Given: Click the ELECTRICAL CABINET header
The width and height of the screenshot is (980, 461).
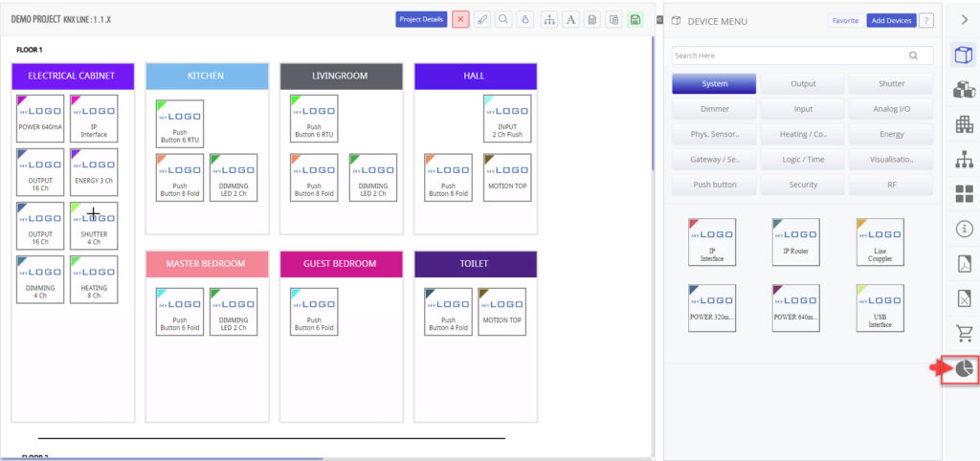Looking at the screenshot, I should [73, 77].
